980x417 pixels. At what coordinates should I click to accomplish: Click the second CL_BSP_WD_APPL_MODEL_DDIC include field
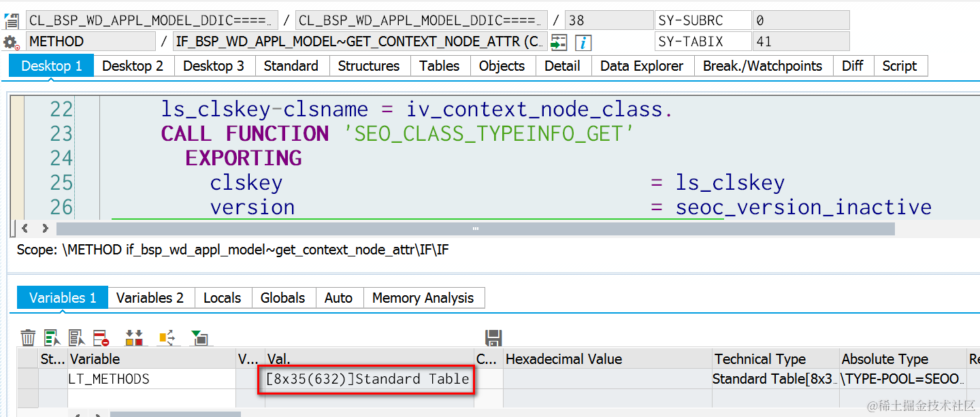pos(421,20)
